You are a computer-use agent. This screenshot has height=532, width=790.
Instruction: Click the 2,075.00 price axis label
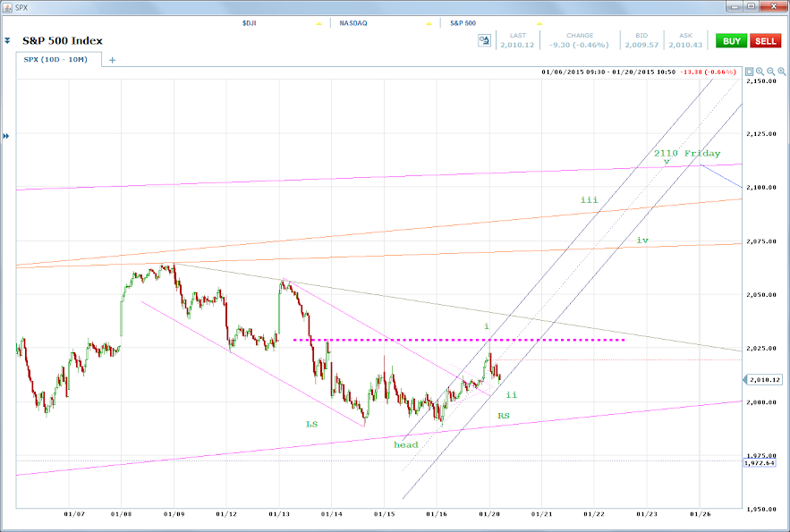pos(761,241)
